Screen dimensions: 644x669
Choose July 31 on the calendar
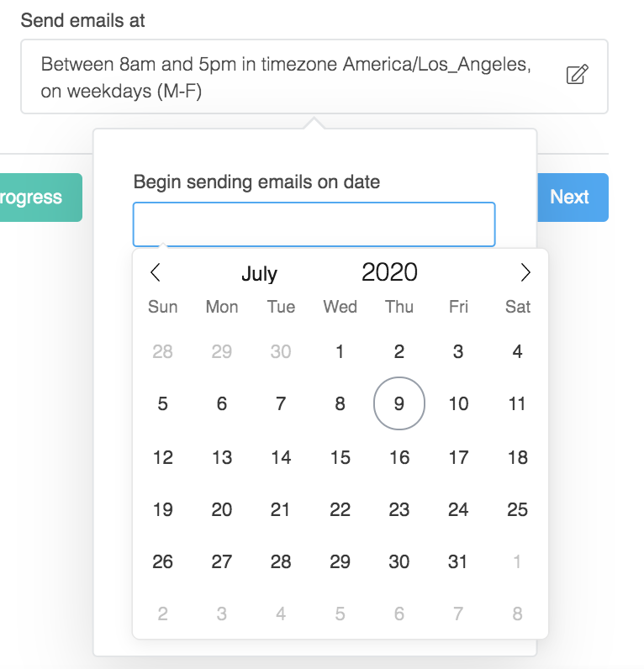click(458, 561)
